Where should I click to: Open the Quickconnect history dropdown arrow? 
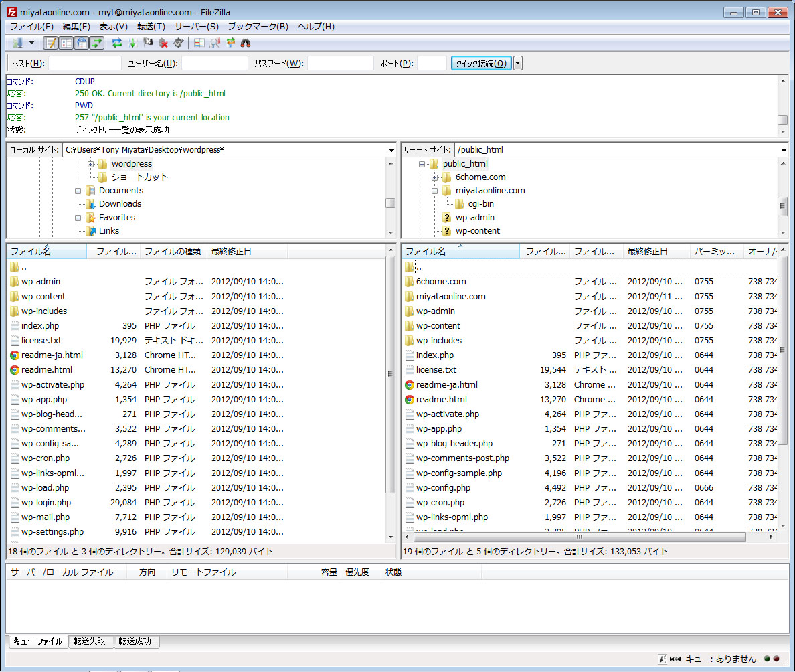point(517,63)
